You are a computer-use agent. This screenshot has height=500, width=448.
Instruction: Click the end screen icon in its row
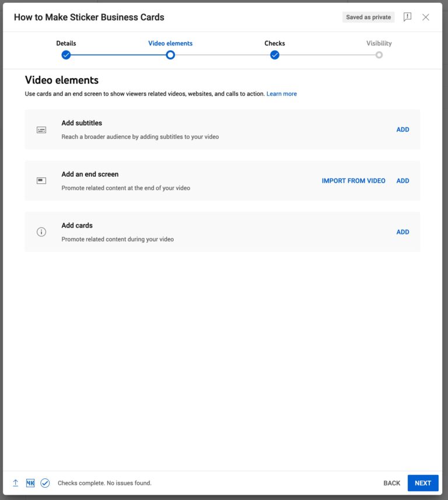(x=41, y=180)
